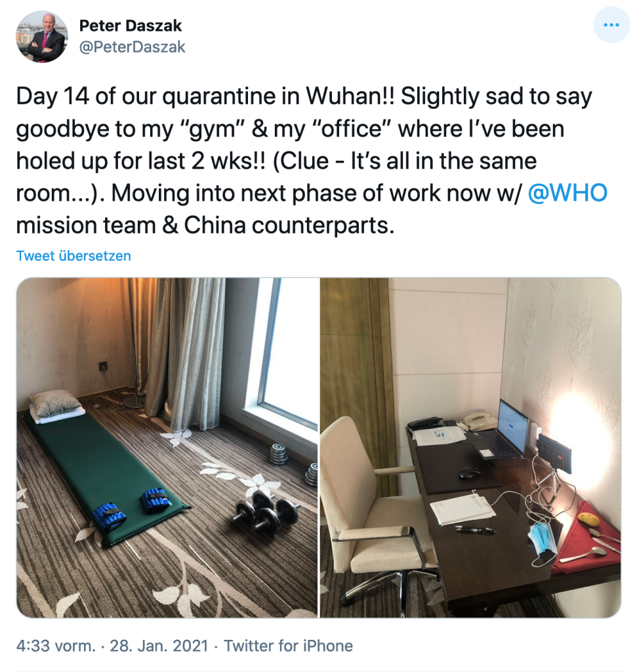The height and width of the screenshot is (672, 637).
Task: Open the right office desk photo
Action: pos(470,448)
